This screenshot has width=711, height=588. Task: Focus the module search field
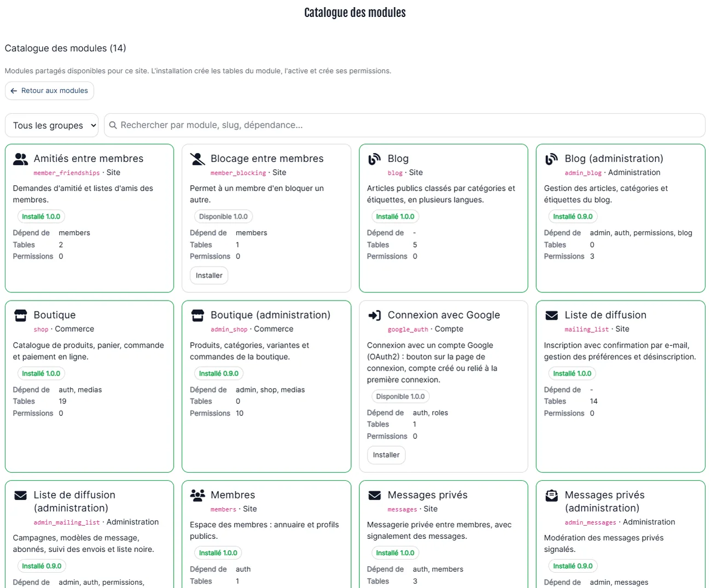tap(404, 125)
